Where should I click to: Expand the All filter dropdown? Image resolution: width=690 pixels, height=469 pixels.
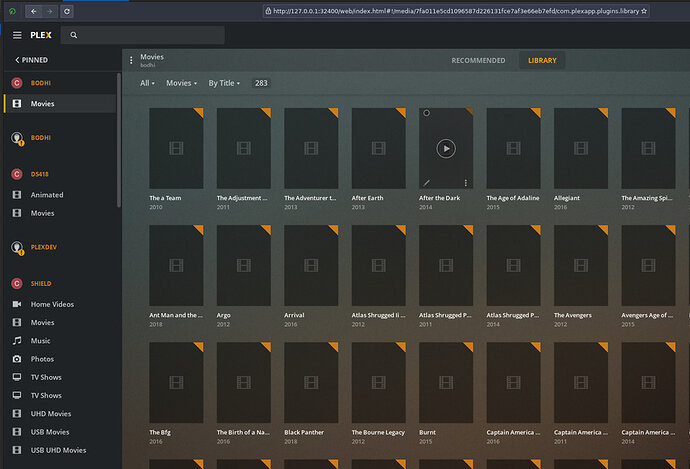147,83
